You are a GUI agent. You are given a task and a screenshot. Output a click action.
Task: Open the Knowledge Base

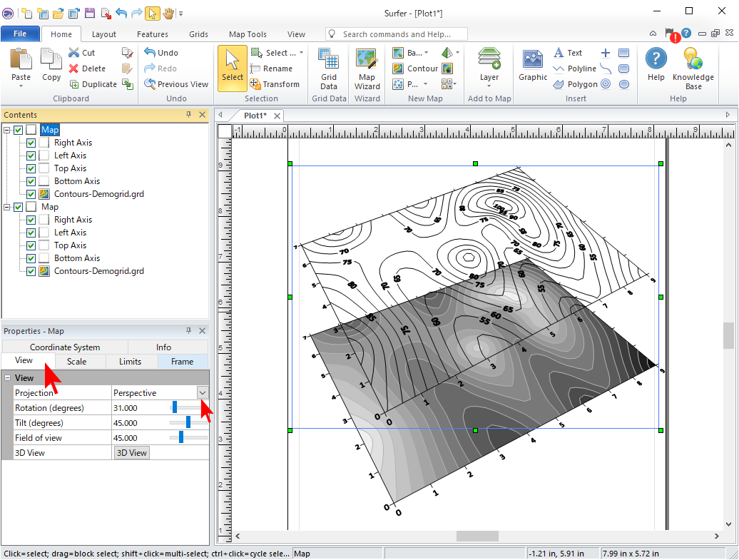(693, 69)
